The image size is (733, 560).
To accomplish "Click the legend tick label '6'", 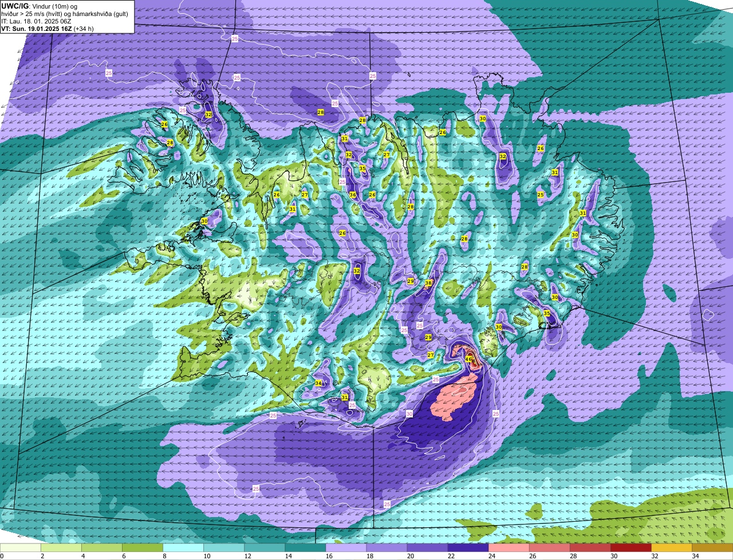I will 124,556.
